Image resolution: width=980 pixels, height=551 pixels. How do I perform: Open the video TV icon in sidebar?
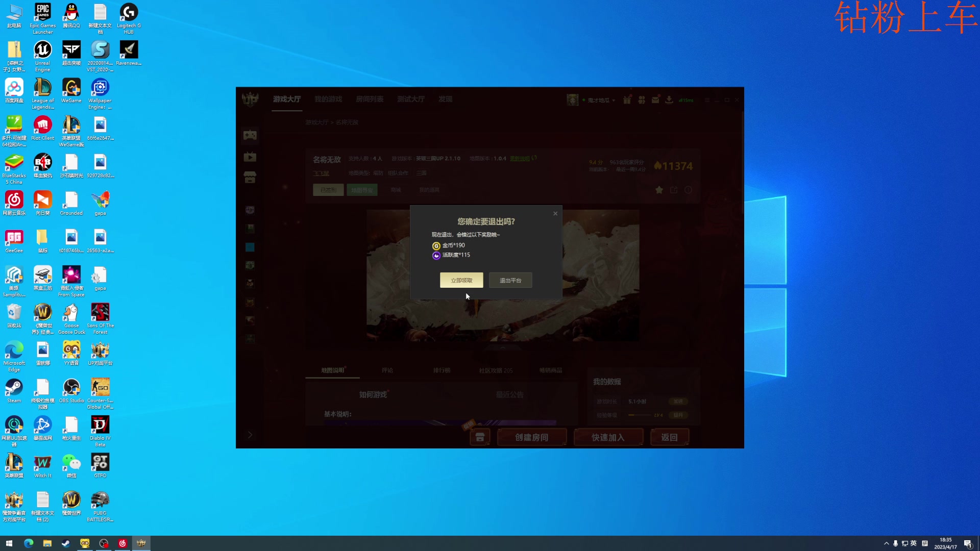tap(250, 157)
